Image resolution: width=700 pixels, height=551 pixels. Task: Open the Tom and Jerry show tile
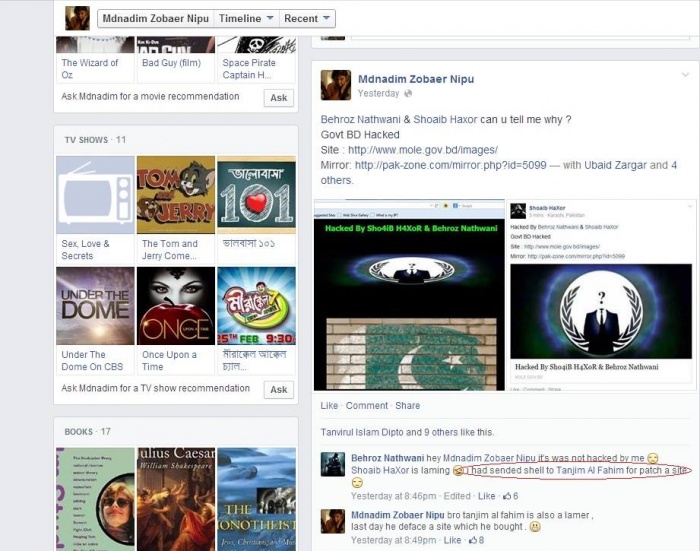(x=176, y=195)
